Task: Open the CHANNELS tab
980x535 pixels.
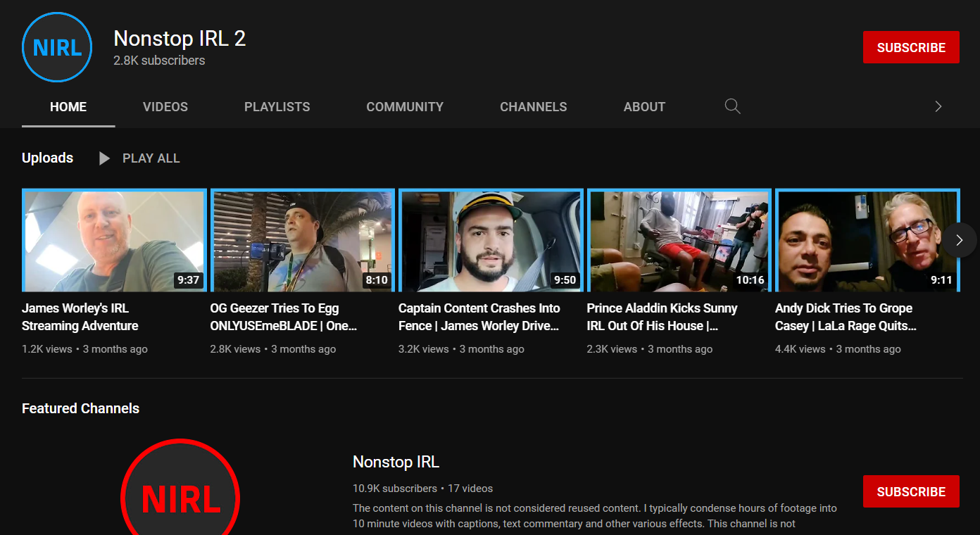Action: coord(534,107)
